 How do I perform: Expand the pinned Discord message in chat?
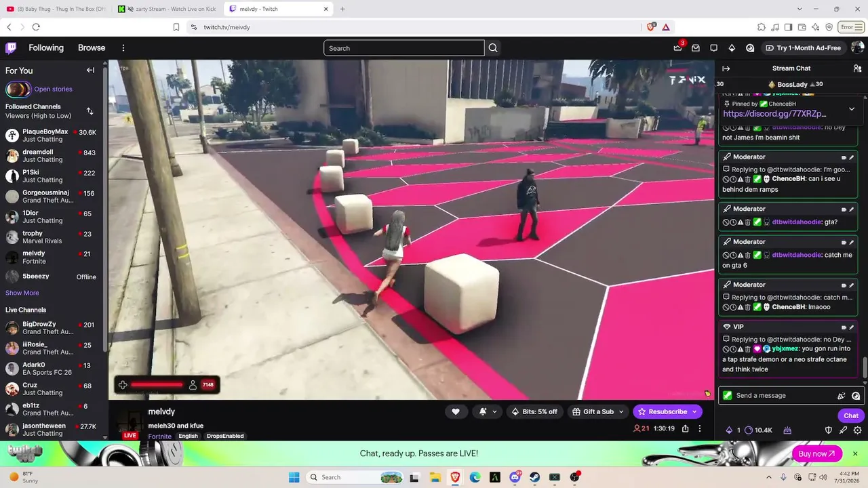pos(852,109)
